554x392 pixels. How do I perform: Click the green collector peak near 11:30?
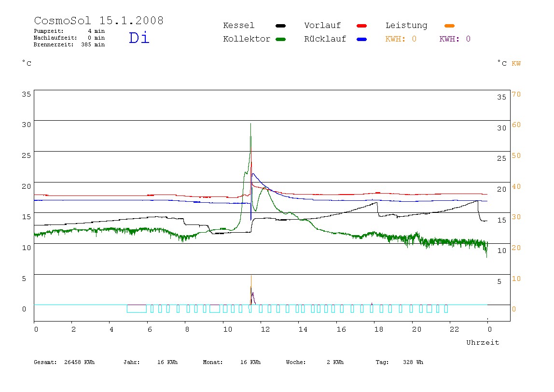(250, 125)
